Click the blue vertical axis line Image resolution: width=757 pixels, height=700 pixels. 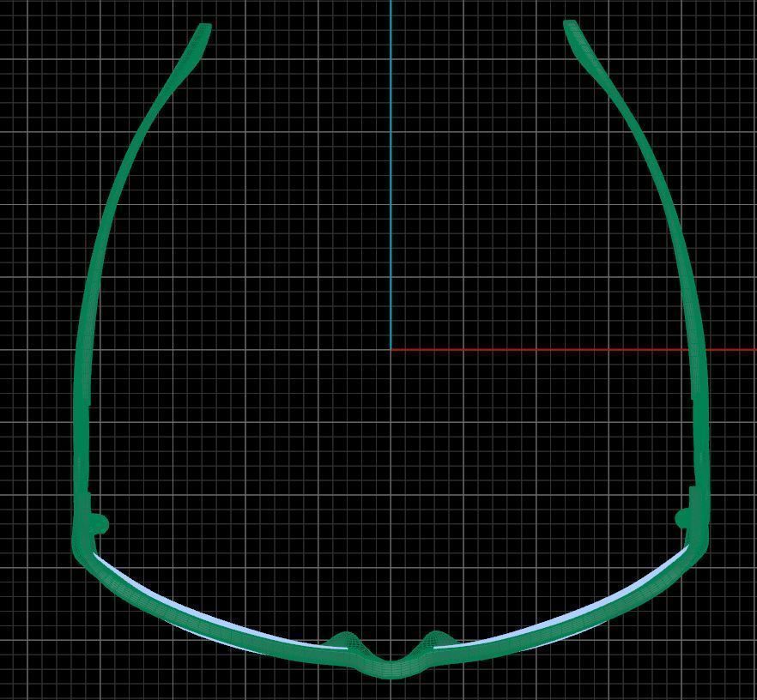[x=391, y=174]
